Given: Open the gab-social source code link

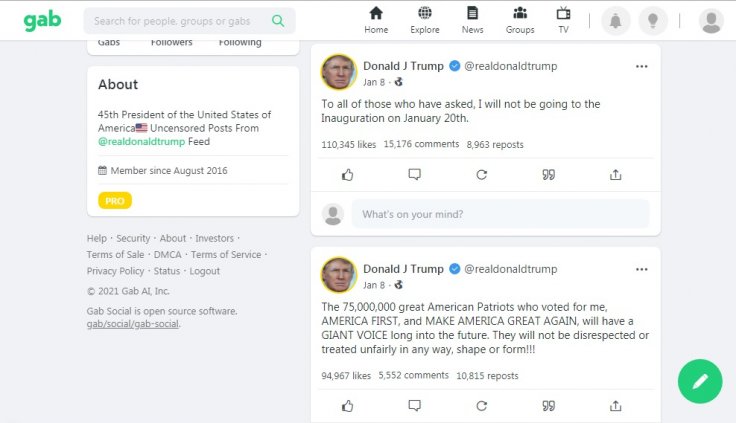Looking at the screenshot, I should click(133, 324).
